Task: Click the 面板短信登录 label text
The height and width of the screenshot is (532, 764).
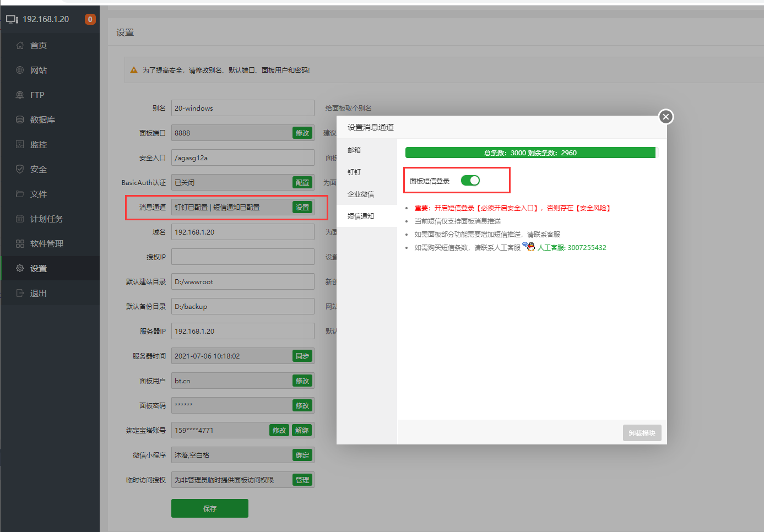Action: click(430, 181)
